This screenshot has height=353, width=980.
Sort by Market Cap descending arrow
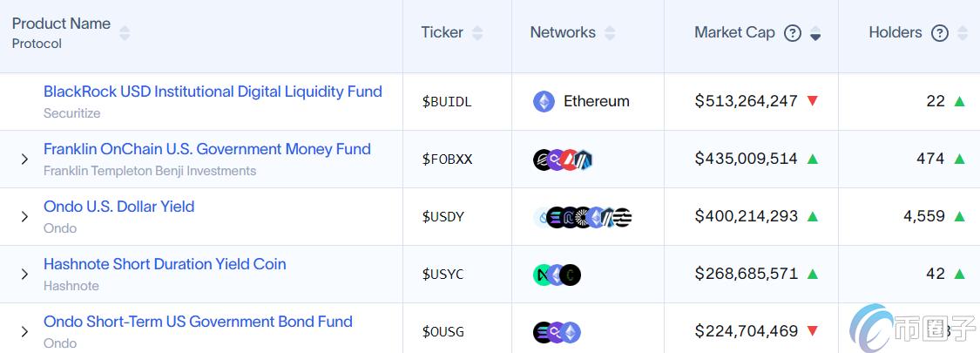click(815, 35)
